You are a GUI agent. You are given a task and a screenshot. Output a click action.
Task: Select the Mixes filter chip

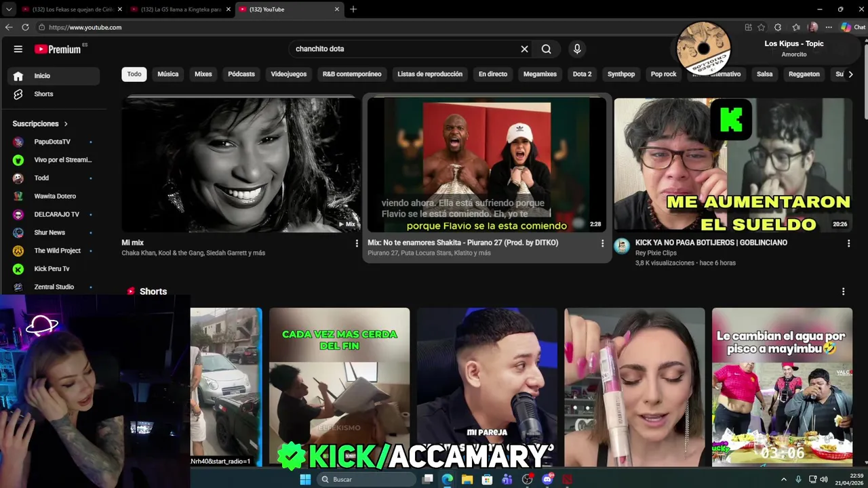point(203,74)
